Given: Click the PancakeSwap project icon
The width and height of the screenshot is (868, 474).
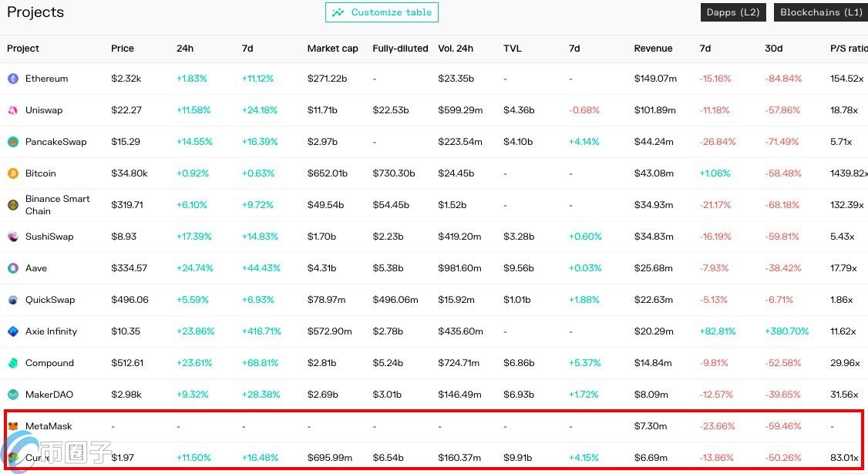Looking at the screenshot, I should click(13, 142).
